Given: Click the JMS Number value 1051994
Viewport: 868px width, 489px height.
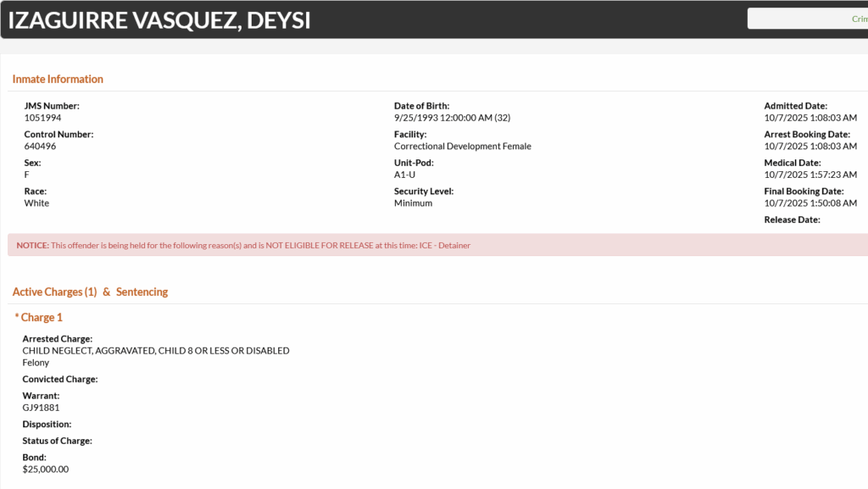Looking at the screenshot, I should 43,118.
